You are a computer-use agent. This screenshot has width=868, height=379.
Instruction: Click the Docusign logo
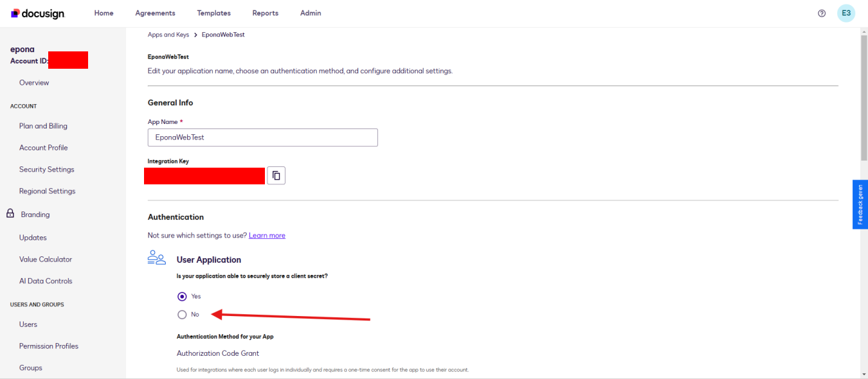click(x=38, y=13)
